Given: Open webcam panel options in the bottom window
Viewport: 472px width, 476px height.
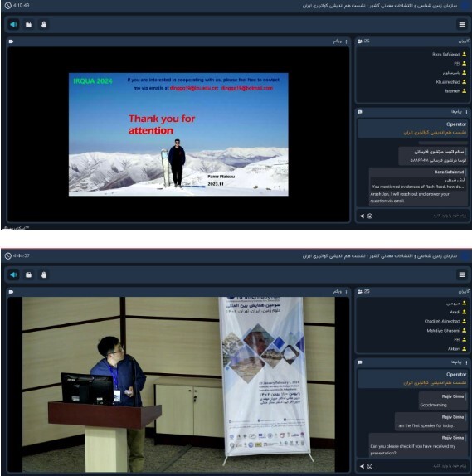Looking at the screenshot, I should tap(346, 292).
